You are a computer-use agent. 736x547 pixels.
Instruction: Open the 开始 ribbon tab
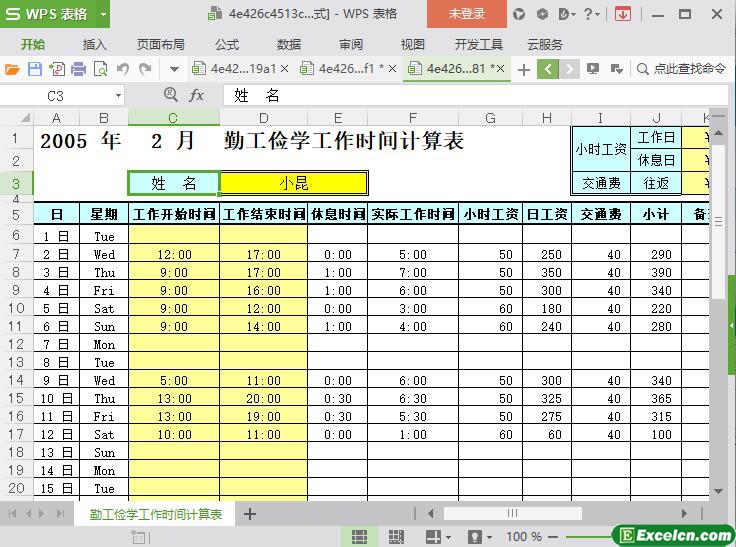click(x=33, y=45)
